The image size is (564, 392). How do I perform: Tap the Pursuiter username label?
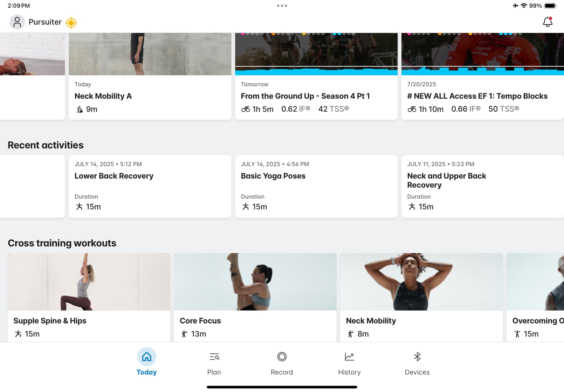pos(45,22)
